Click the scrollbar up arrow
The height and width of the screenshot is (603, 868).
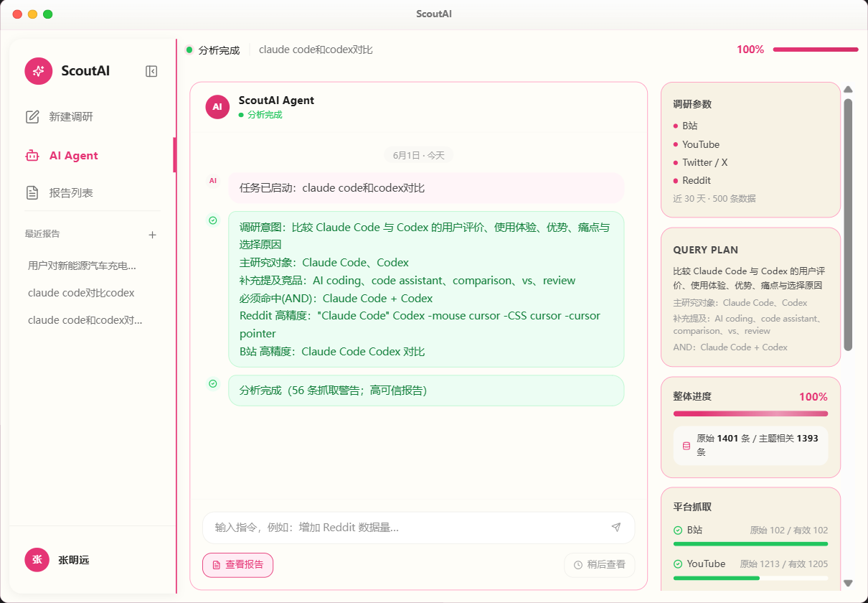point(848,90)
